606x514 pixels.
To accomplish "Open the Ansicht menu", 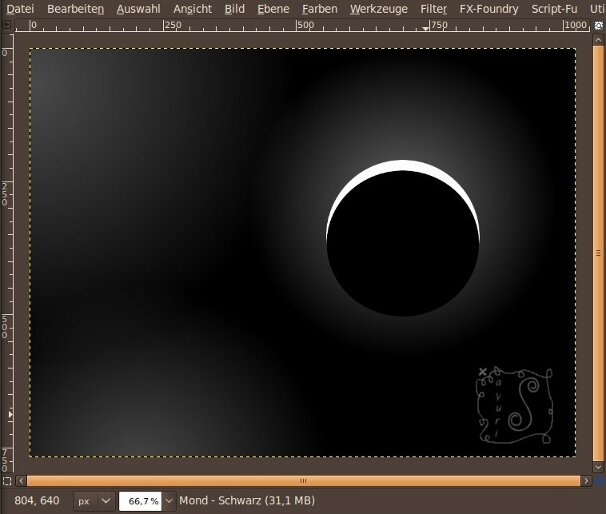I will click(x=192, y=9).
